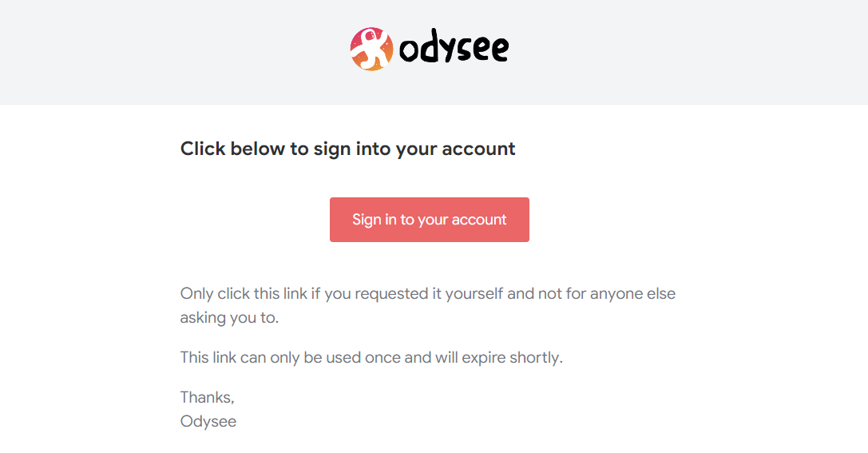The width and height of the screenshot is (868, 453).
Task: Click the 'asking you to.' line of text
Action: point(229,318)
